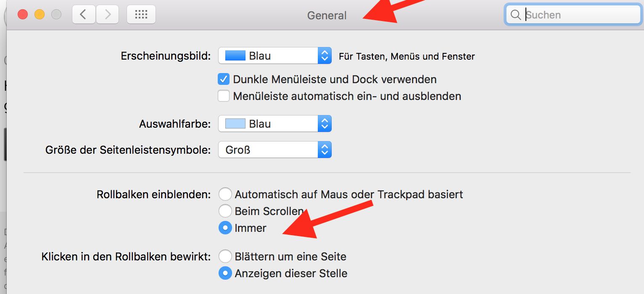This screenshot has height=294, width=644.
Task: Click the gray zoom window button
Action: point(56,14)
